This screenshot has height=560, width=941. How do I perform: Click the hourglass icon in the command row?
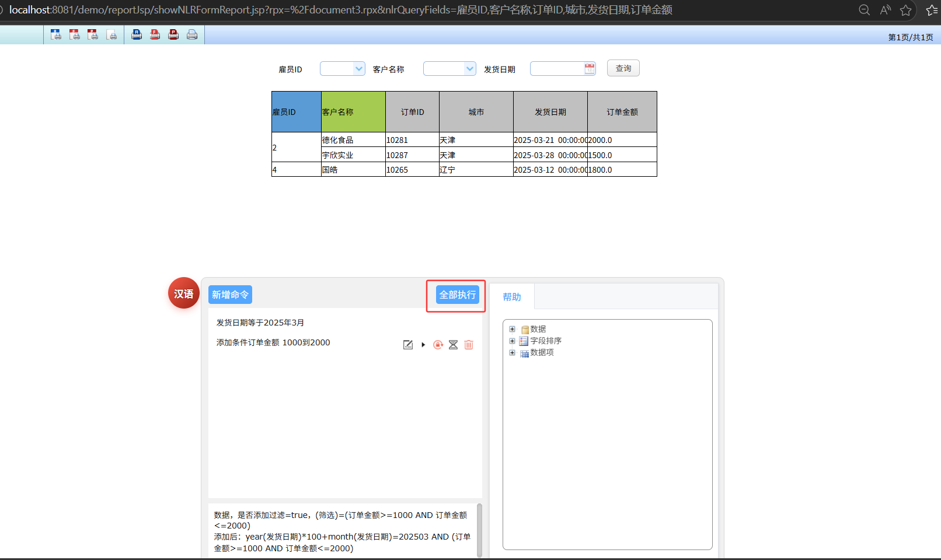(453, 345)
